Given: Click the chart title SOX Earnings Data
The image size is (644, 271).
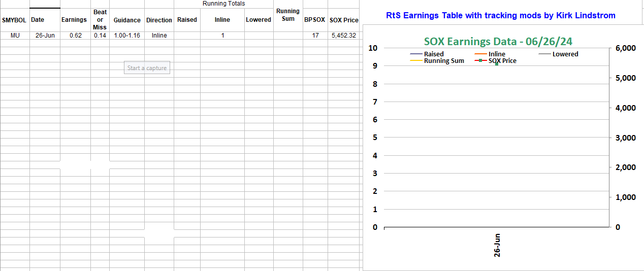Looking at the screenshot, I should point(493,41).
